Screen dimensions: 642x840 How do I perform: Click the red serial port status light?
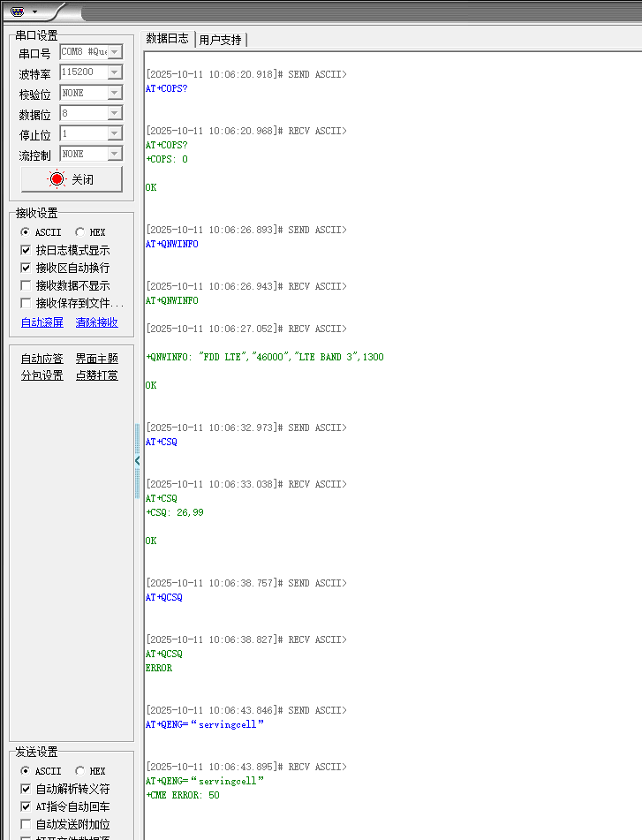pyautogui.click(x=57, y=179)
